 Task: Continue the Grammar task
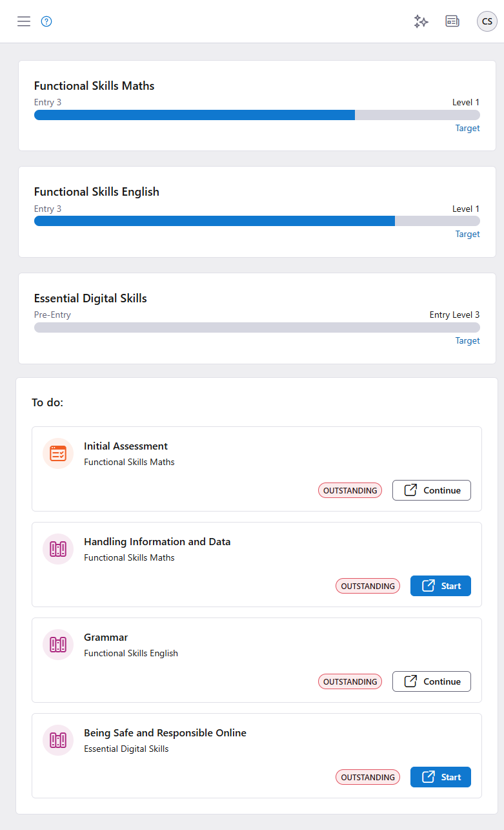tap(432, 681)
